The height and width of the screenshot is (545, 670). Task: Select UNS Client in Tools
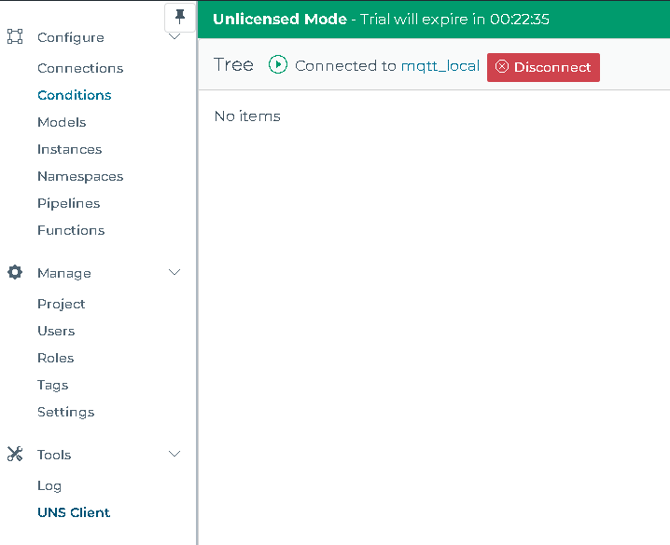pyautogui.click(x=74, y=512)
